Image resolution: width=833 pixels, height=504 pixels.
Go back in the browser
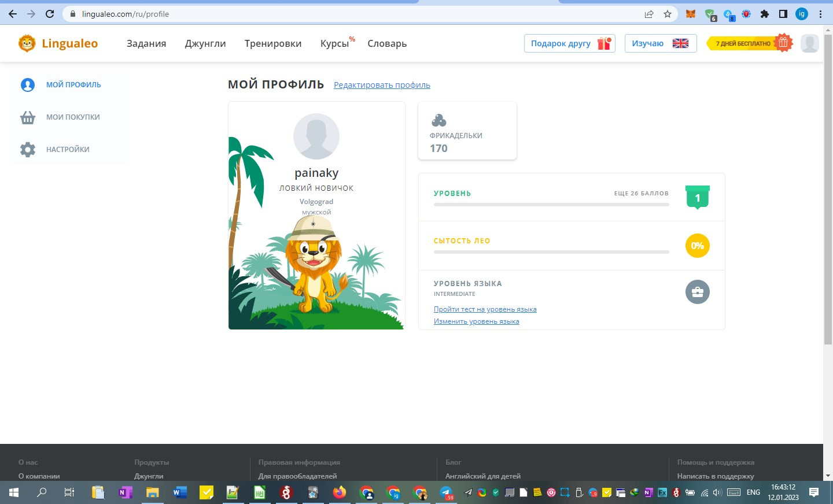13,14
